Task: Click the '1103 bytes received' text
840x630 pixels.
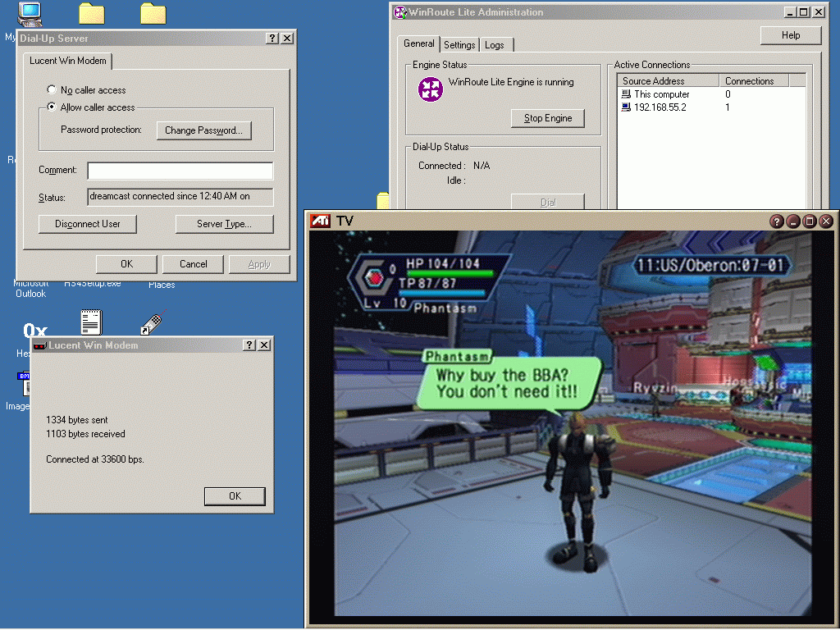Action: (x=85, y=434)
